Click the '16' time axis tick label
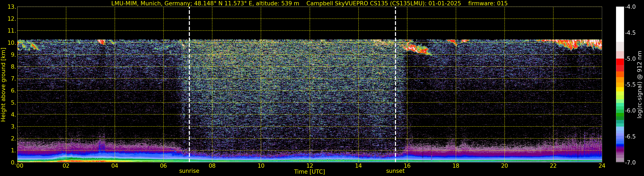644x176 pixels. point(407,166)
